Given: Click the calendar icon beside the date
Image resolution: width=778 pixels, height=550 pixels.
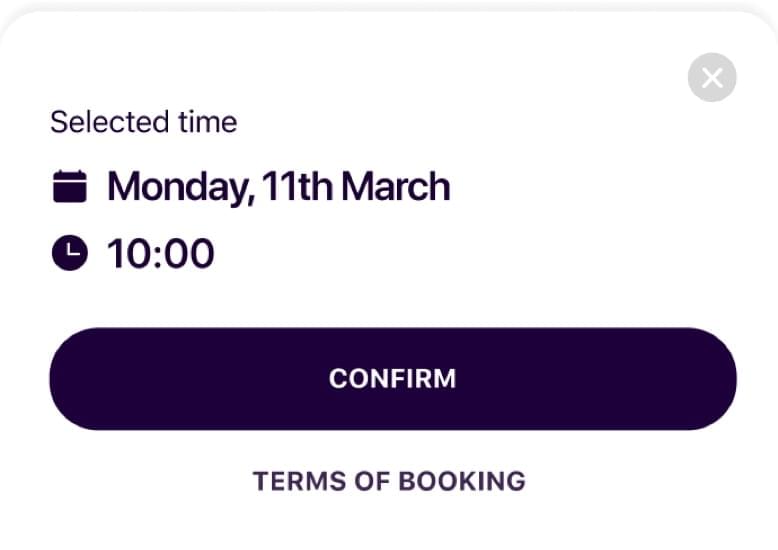Looking at the screenshot, I should coord(69,187).
